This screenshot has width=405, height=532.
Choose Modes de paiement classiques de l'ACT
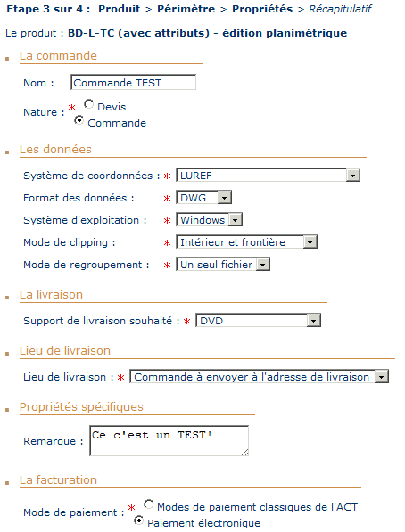point(148,504)
